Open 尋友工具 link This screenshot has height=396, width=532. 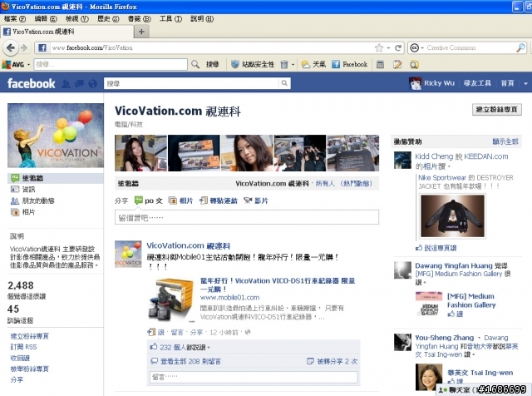(477, 83)
